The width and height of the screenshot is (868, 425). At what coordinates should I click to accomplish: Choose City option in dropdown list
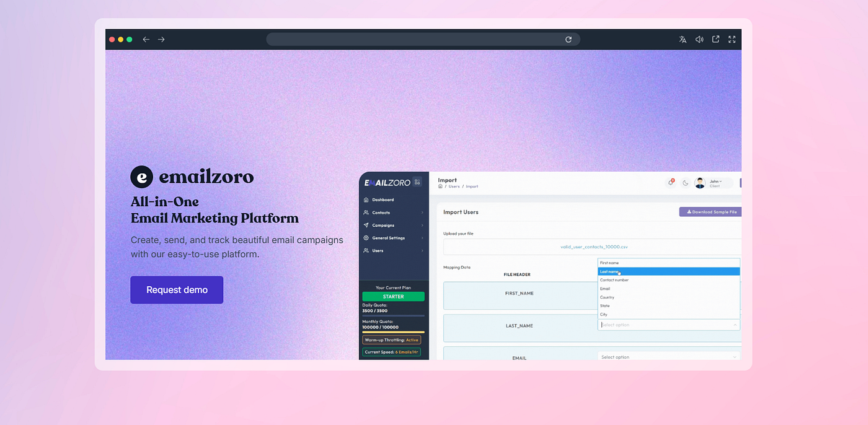pyautogui.click(x=668, y=315)
